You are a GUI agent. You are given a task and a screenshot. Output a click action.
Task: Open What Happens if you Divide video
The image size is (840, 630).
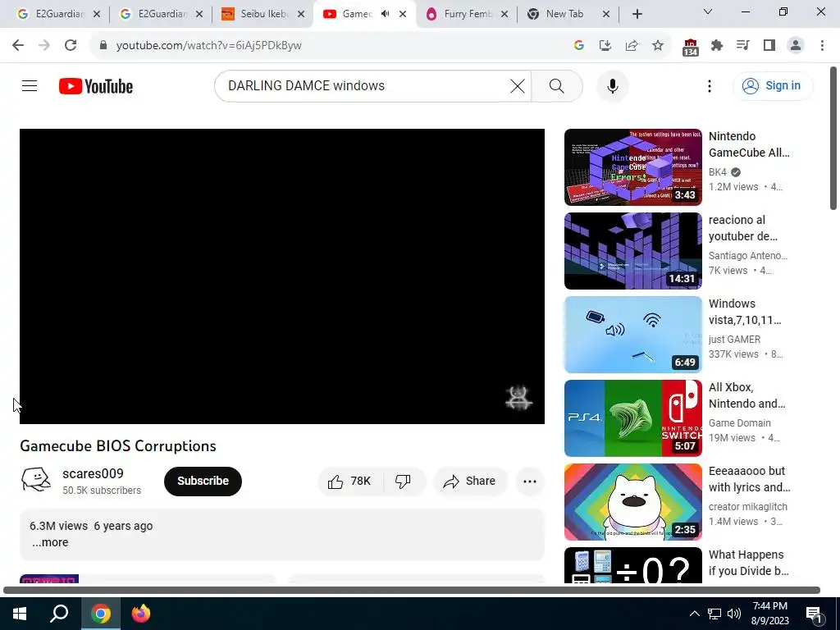[x=632, y=565]
